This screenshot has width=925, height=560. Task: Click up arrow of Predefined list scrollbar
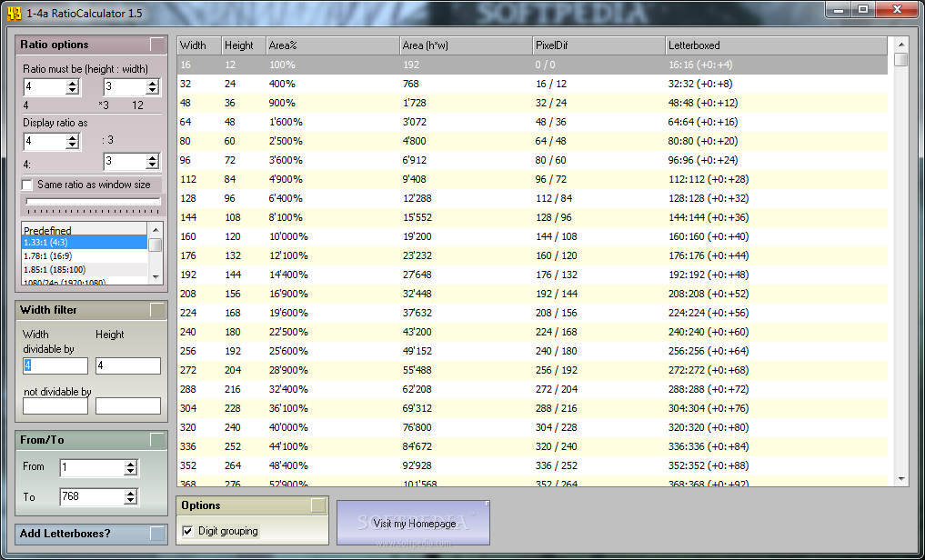[156, 230]
